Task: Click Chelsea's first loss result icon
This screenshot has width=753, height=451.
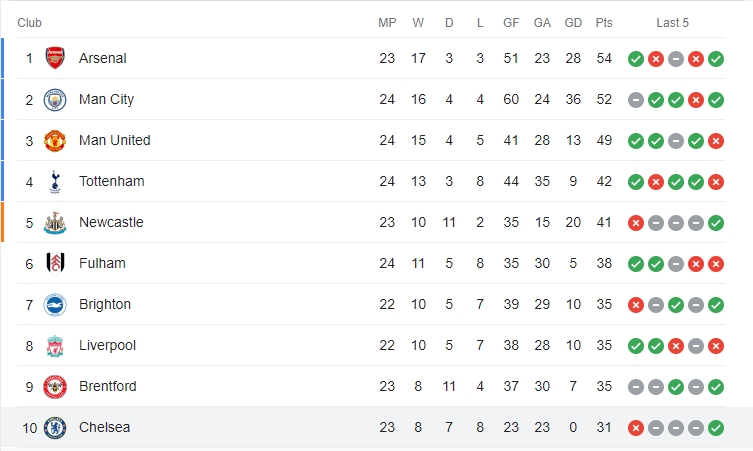Action: pyautogui.click(x=635, y=428)
